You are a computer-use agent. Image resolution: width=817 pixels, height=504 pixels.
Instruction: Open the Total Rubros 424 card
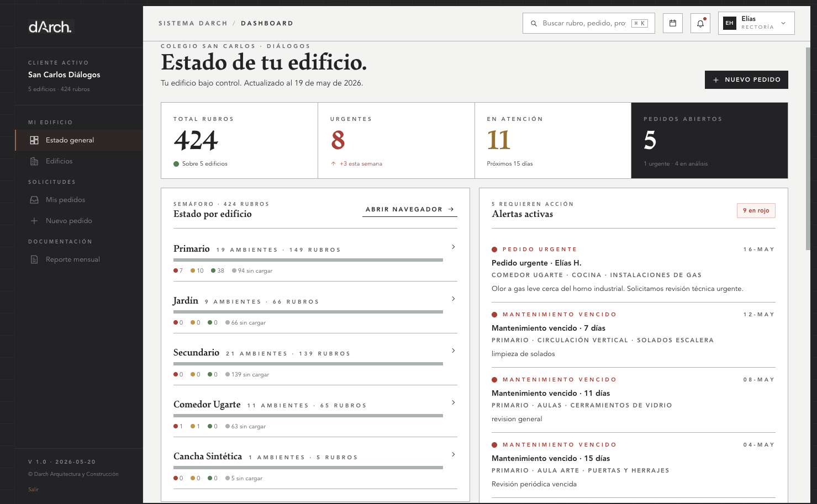[239, 140]
